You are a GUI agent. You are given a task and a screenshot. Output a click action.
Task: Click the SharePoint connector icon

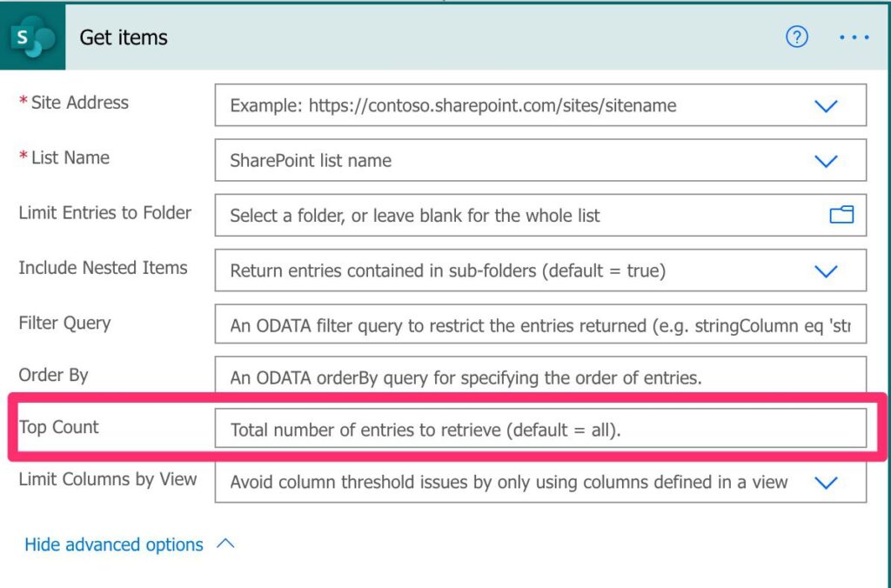pyautogui.click(x=32, y=37)
